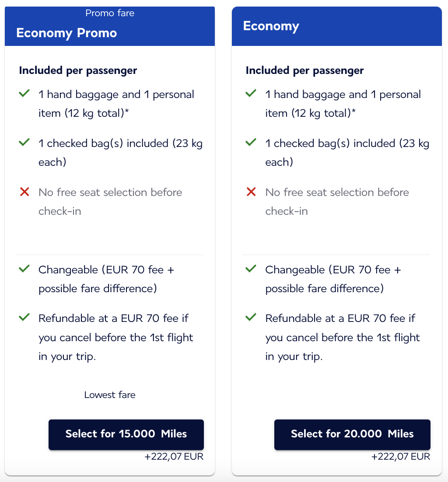The image size is (448, 482).
Task: Click green checkmark beside Economy Promo Refundable
Action: [x=24, y=318]
